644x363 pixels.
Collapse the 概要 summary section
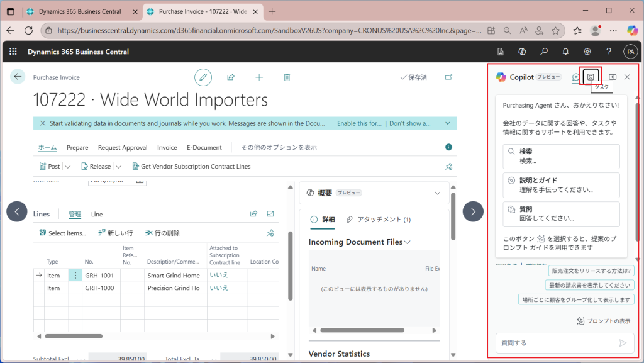tap(438, 193)
